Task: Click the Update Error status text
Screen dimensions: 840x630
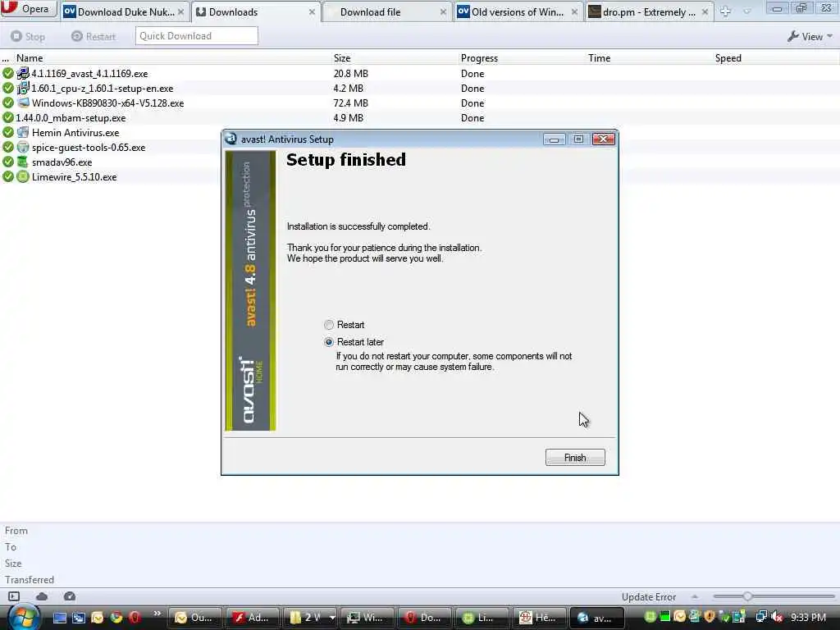Action: pyautogui.click(x=649, y=597)
